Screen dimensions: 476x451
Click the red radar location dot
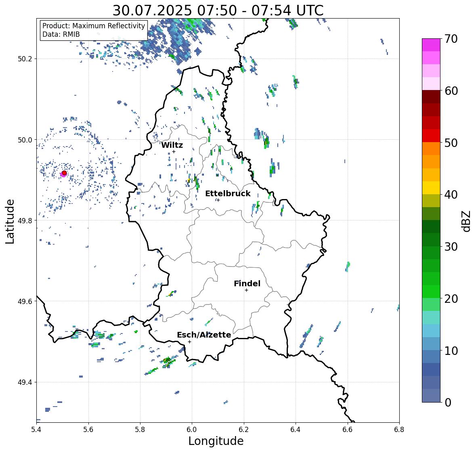[x=64, y=173]
